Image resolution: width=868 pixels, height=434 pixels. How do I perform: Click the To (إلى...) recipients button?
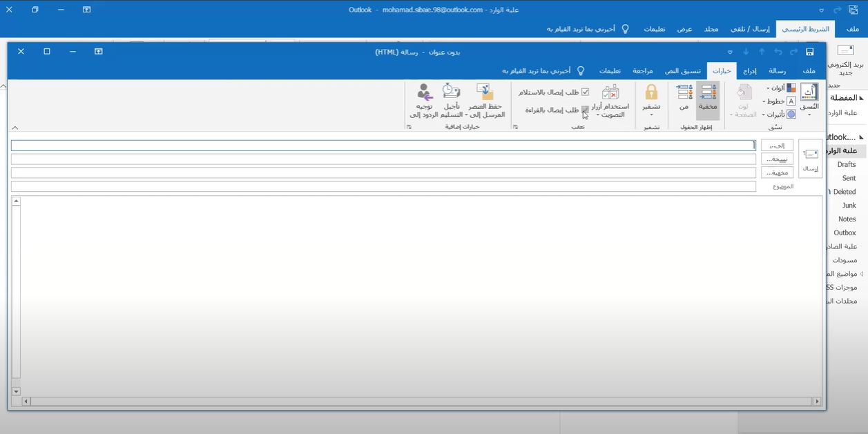coord(777,146)
